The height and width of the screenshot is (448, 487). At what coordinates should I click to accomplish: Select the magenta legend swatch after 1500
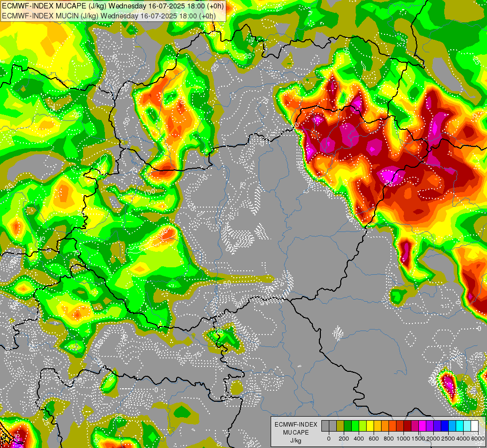pyautogui.click(x=423, y=426)
